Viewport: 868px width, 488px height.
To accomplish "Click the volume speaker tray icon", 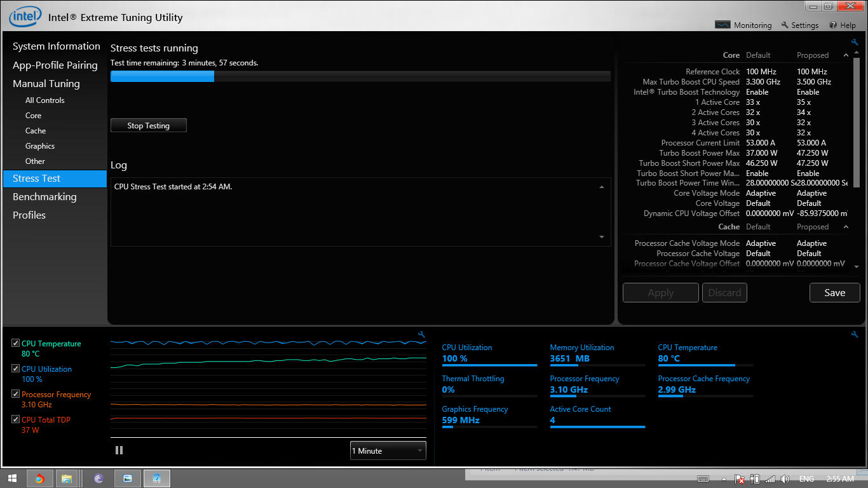I will [785, 479].
